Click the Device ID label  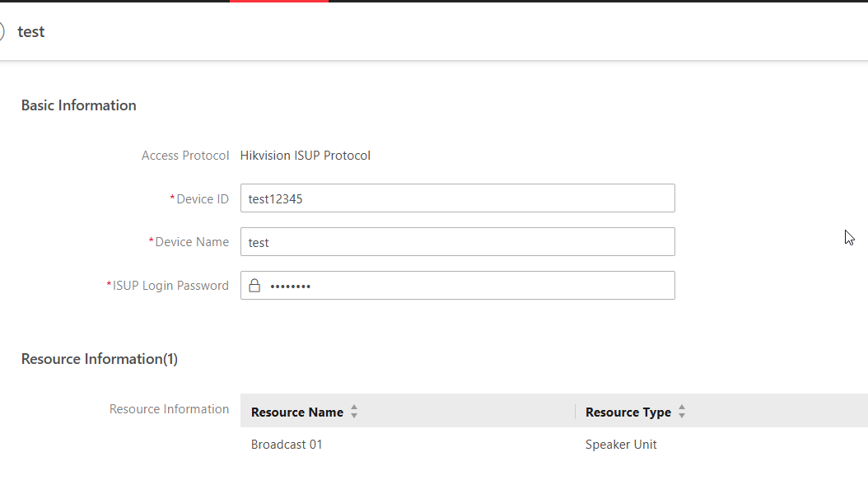point(203,198)
